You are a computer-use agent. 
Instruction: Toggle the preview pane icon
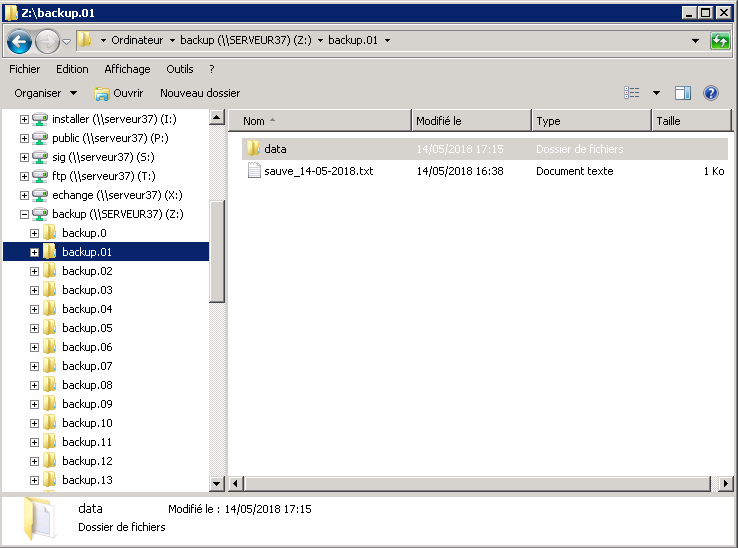coord(683,93)
